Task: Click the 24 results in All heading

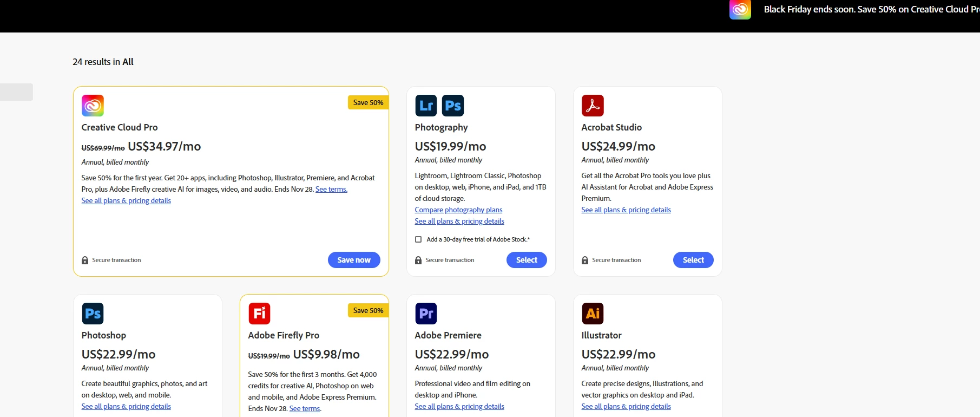Action: coord(103,62)
